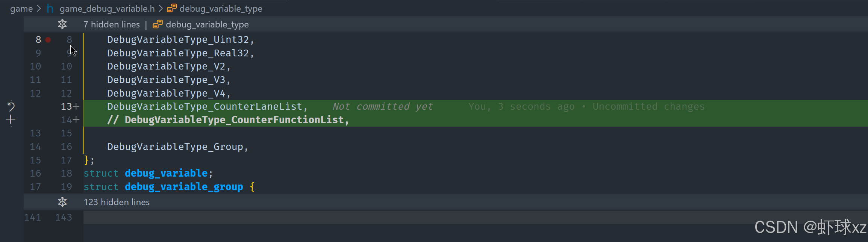Image resolution: width=868 pixels, height=242 pixels.
Task: Open debug_variable_type breadcrumb symbol
Action: coord(221,9)
